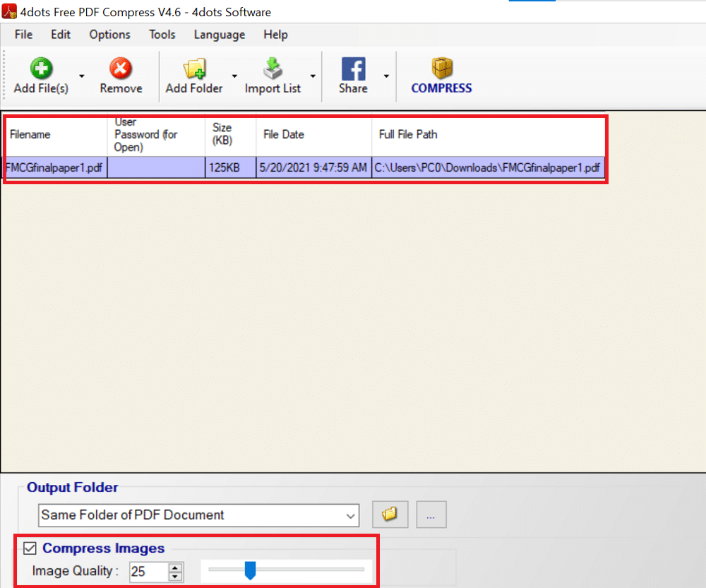This screenshot has width=706, height=588.
Task: Open the Options menu
Action: (x=109, y=35)
